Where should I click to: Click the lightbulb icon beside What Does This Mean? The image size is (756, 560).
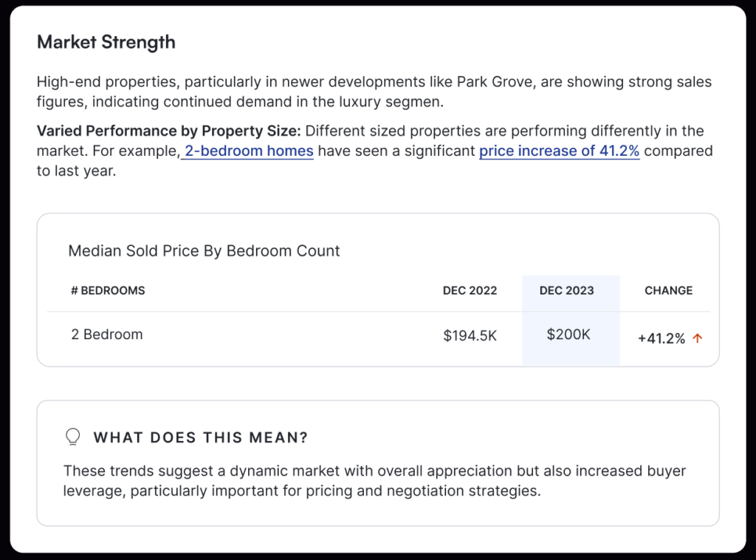73,437
